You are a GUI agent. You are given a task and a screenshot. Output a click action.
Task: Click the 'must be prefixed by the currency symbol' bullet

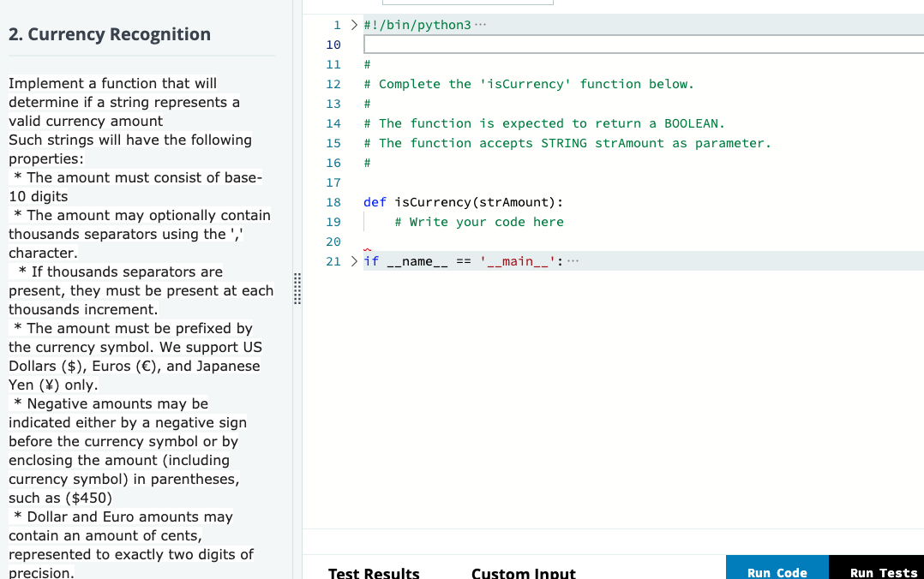(x=135, y=356)
